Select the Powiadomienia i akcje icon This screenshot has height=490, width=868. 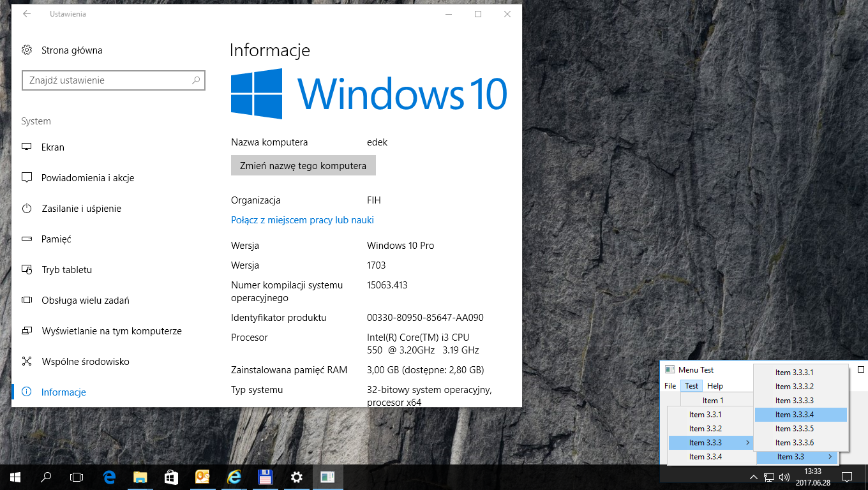pos(27,177)
